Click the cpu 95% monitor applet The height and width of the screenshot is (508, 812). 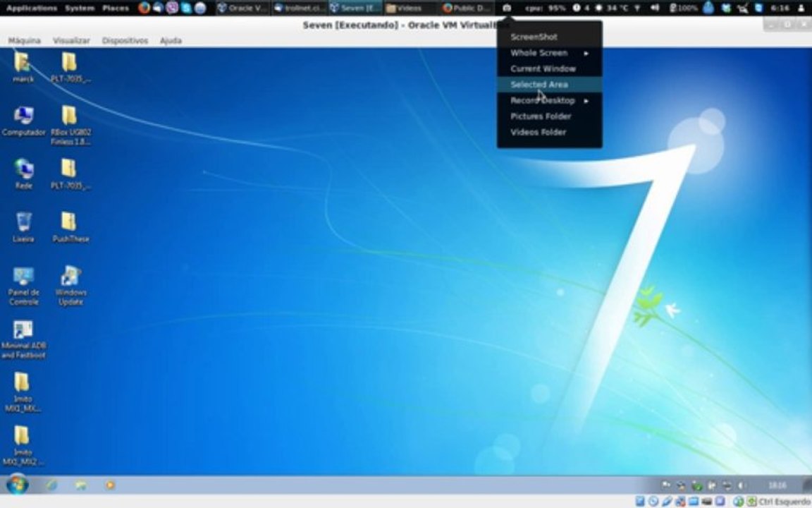coord(546,8)
